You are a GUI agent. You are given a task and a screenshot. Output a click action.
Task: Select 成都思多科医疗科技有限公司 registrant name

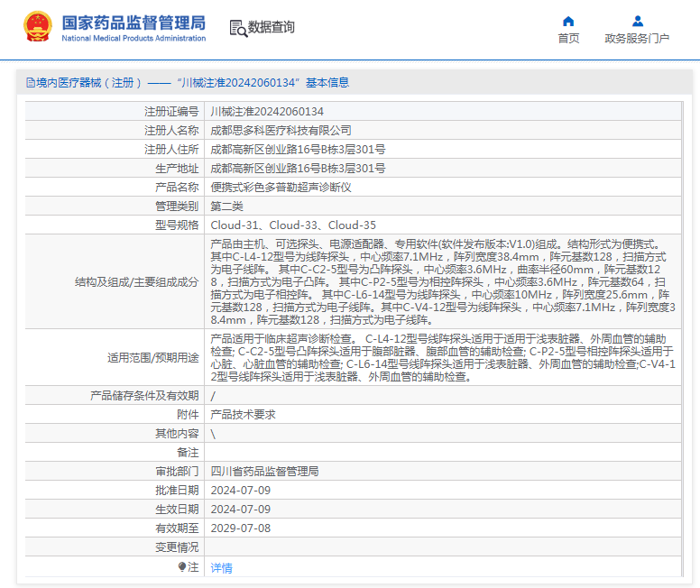[x=281, y=131]
